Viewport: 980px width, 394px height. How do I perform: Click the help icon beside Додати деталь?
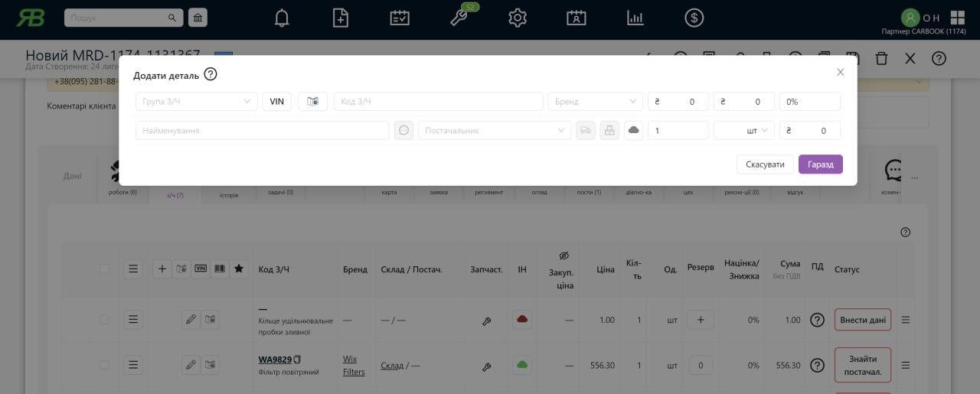pyautogui.click(x=211, y=75)
